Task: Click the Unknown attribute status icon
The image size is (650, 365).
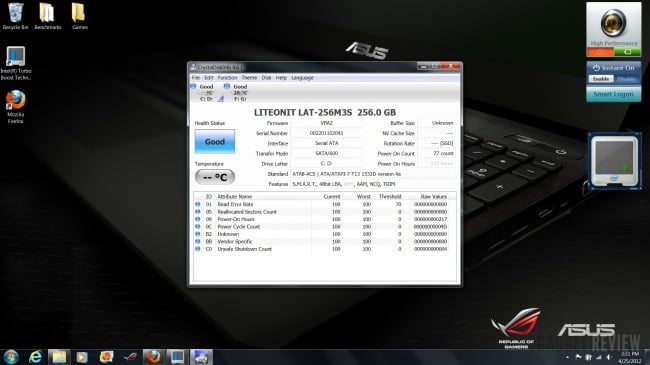Action: pyautogui.click(x=198, y=234)
